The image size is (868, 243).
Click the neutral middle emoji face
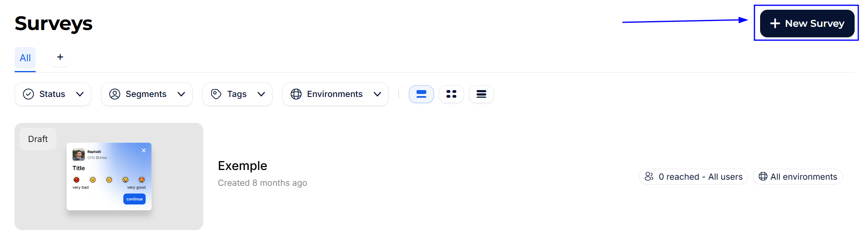pos(109,180)
